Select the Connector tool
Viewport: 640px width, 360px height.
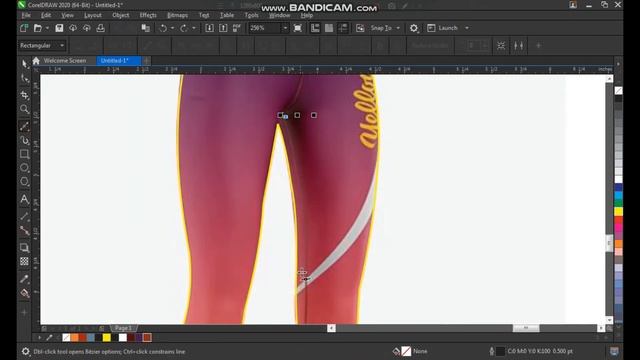pos(24,231)
